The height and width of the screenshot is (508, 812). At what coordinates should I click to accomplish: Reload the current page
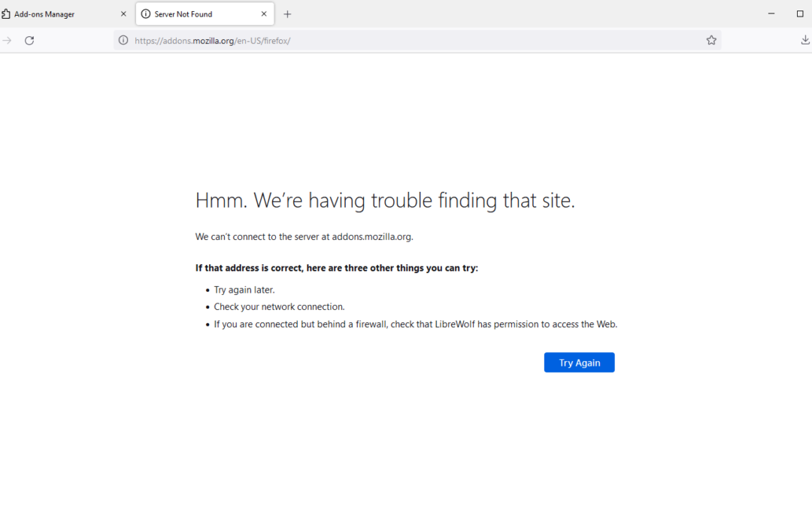point(29,41)
